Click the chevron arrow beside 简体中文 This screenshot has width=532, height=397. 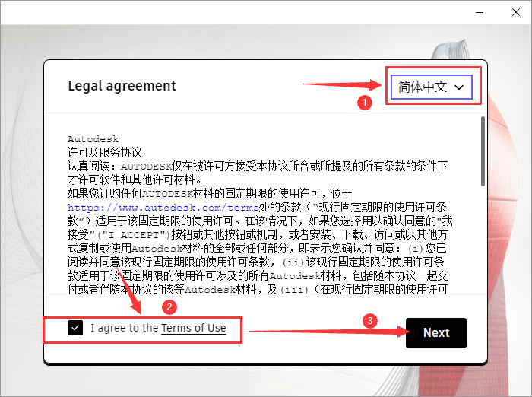(x=459, y=88)
